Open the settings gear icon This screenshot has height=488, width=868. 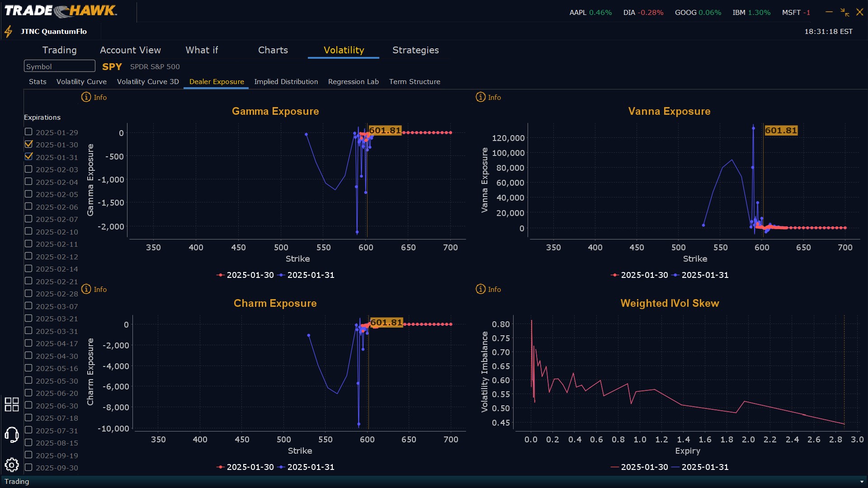pos(11,465)
